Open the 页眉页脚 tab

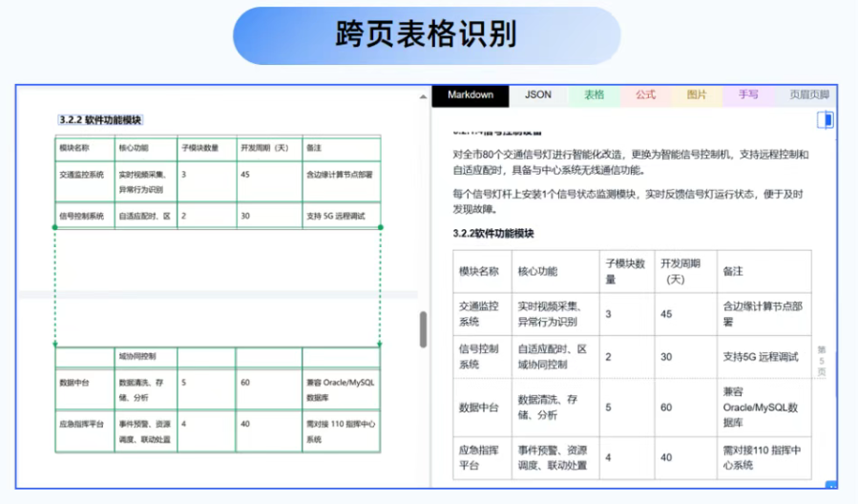coord(808,95)
